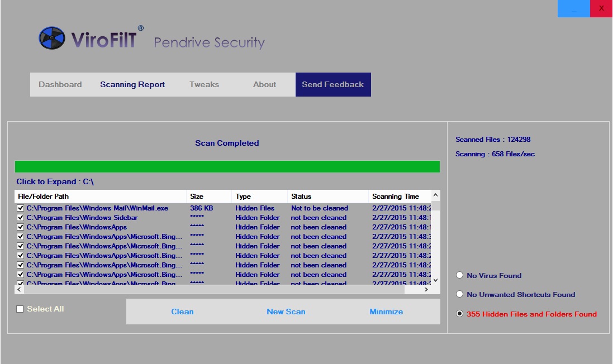
Task: Click the Scanned Files : 124298 label
Action: click(x=493, y=140)
